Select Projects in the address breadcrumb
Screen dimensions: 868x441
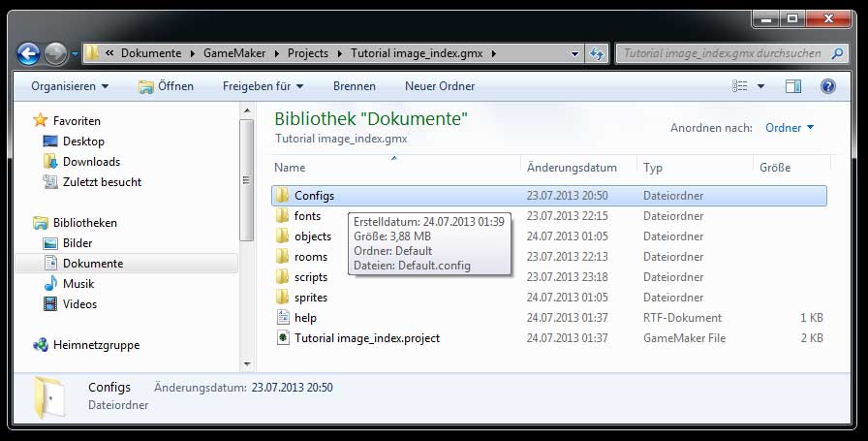pyautogui.click(x=306, y=53)
